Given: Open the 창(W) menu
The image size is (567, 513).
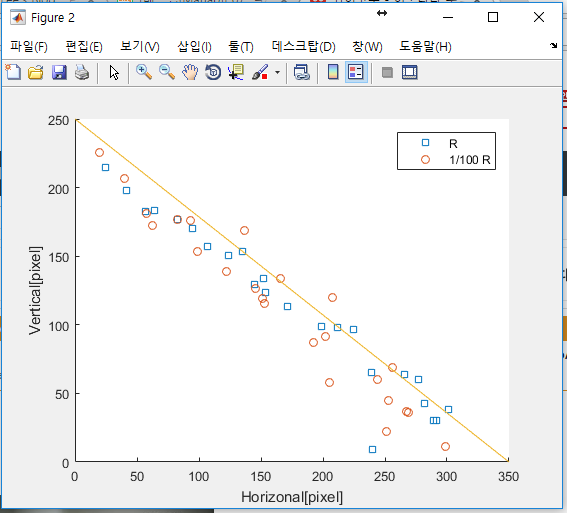Looking at the screenshot, I should (x=367, y=47).
